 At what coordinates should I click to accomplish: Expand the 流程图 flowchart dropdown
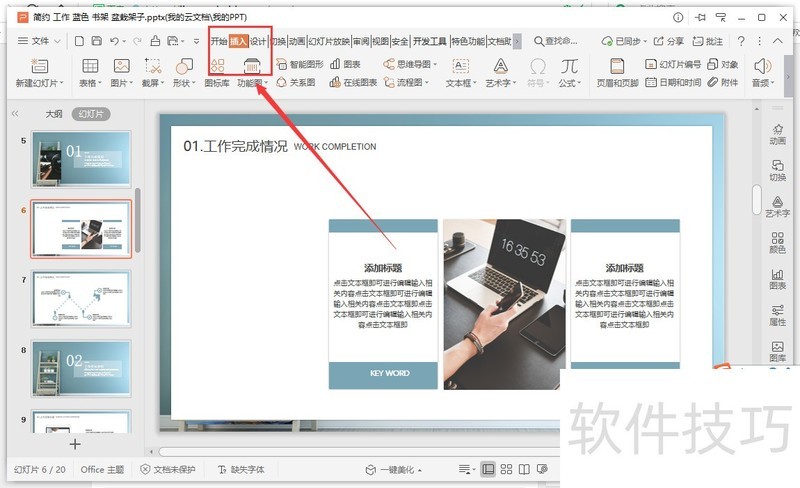pyautogui.click(x=427, y=83)
